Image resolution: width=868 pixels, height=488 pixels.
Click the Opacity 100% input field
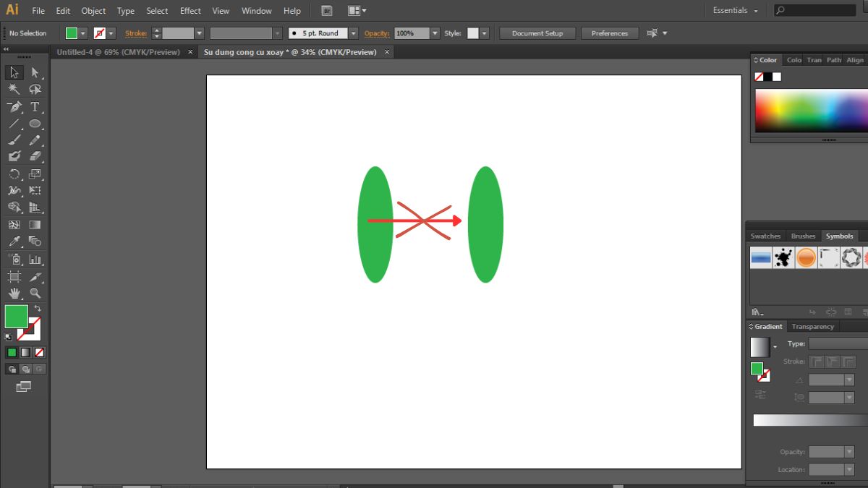tap(412, 33)
